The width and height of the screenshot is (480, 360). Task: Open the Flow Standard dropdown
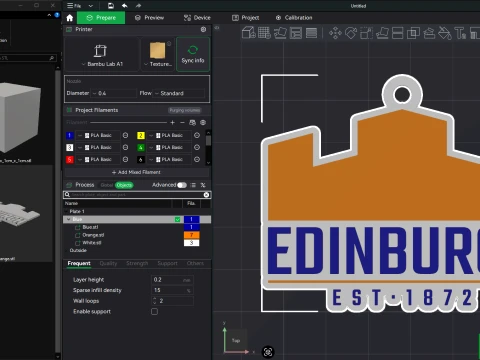pos(179,93)
